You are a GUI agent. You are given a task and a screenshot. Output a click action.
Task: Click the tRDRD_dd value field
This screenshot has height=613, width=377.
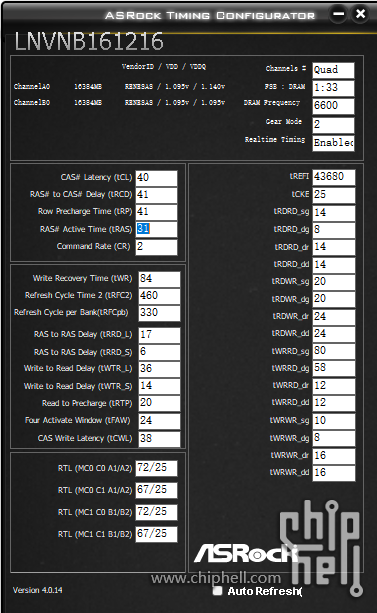tap(334, 265)
